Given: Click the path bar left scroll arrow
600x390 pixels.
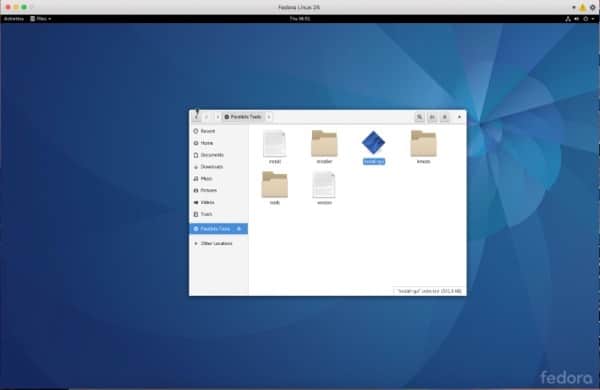Looking at the screenshot, I should [x=218, y=117].
